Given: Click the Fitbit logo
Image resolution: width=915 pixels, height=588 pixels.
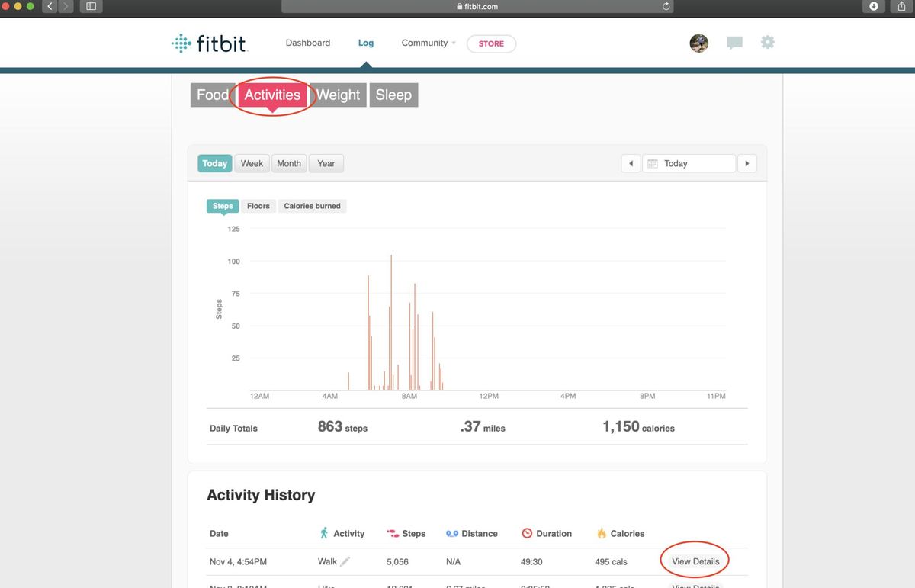Looking at the screenshot, I should coord(209,43).
